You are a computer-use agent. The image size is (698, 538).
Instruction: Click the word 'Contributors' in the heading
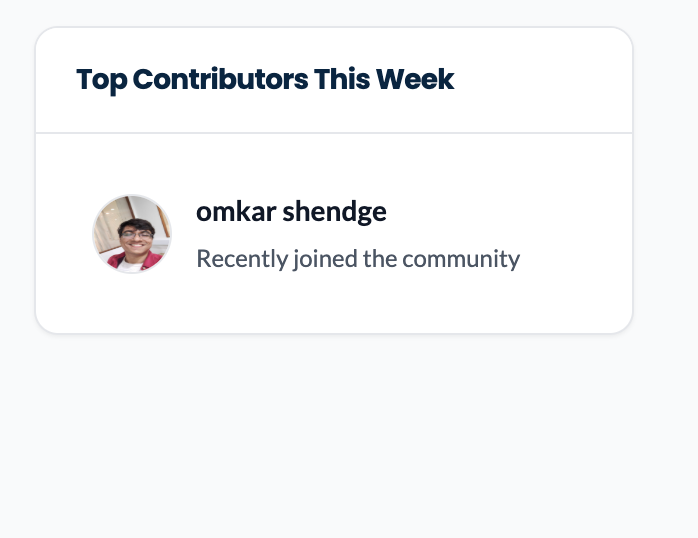pos(220,80)
